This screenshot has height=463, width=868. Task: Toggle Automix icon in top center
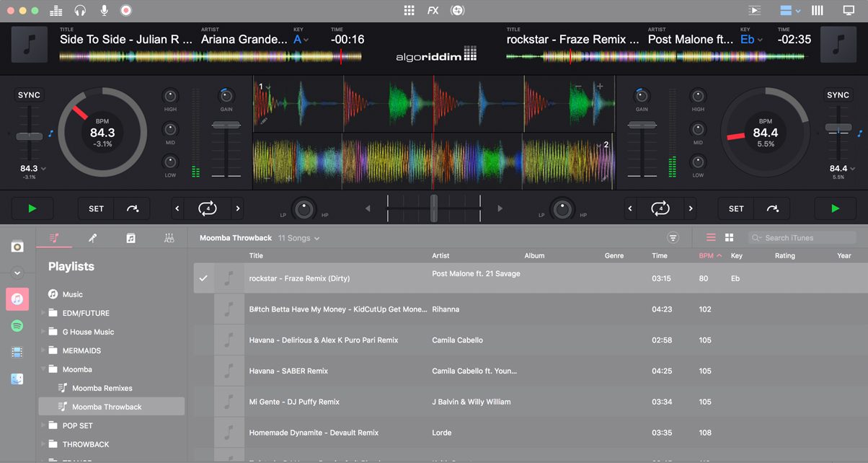coord(457,10)
